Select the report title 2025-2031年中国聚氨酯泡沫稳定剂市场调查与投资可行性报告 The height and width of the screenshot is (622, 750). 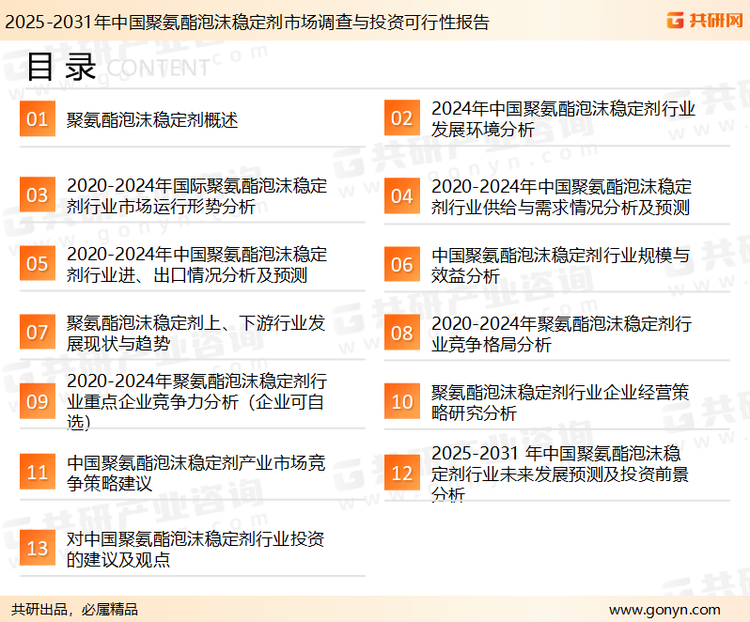pos(247,22)
